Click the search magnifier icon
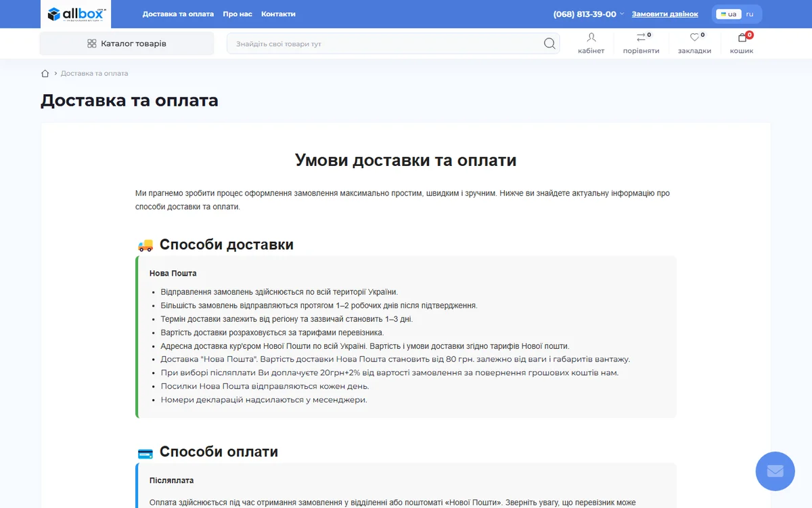This screenshot has width=812, height=508. 549,44
